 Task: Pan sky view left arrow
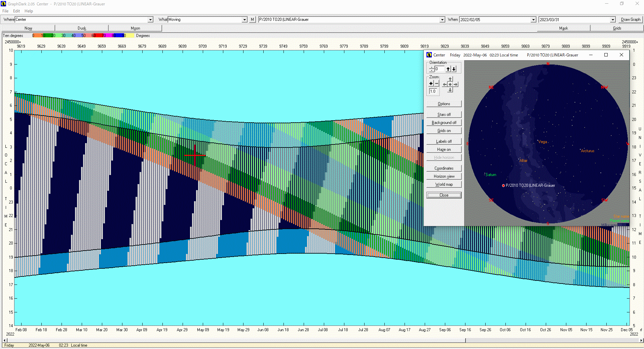pyautogui.click(x=445, y=85)
